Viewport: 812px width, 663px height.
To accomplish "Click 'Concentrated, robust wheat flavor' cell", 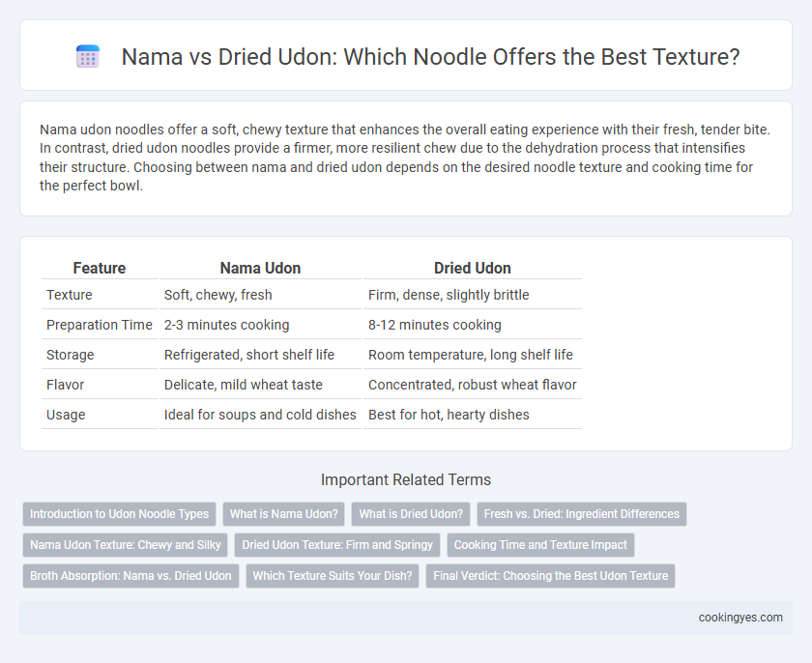I will 473,385.
